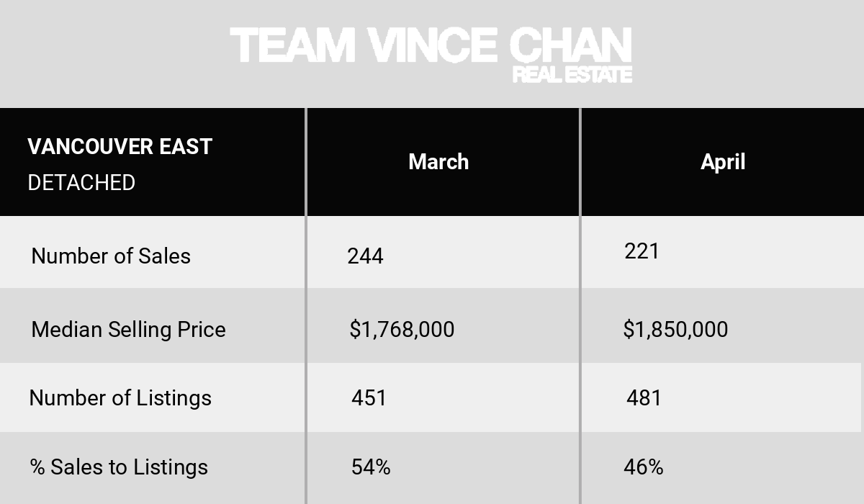Click the March sales value 244
Image resolution: width=864 pixels, height=504 pixels.
[x=365, y=256]
